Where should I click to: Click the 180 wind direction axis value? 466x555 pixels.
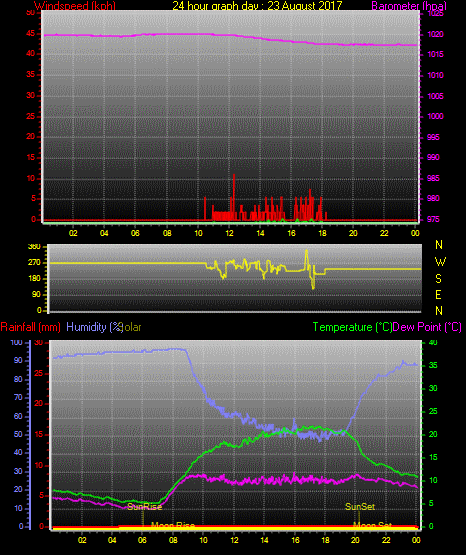[x=34, y=279]
